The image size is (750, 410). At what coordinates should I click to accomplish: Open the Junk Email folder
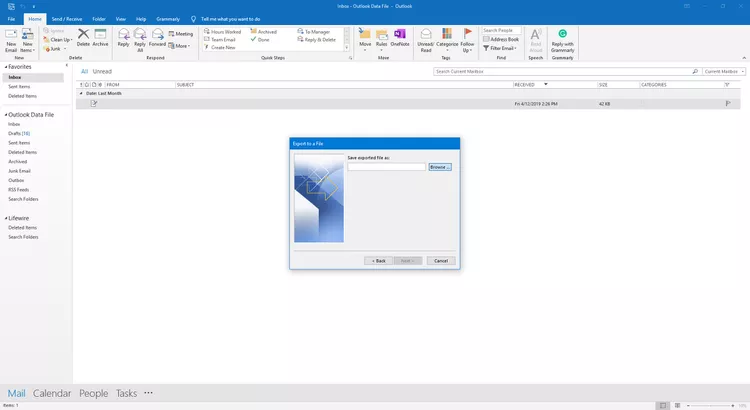point(19,171)
